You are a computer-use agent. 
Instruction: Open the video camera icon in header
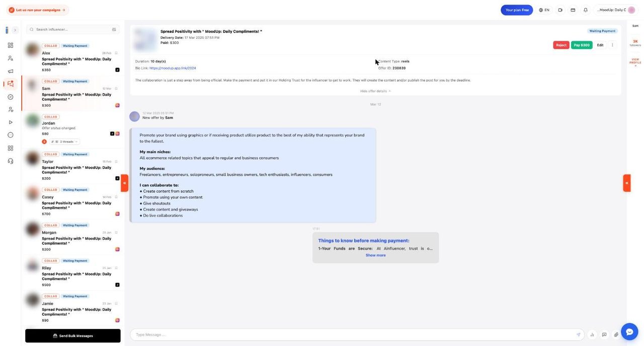[x=560, y=10]
